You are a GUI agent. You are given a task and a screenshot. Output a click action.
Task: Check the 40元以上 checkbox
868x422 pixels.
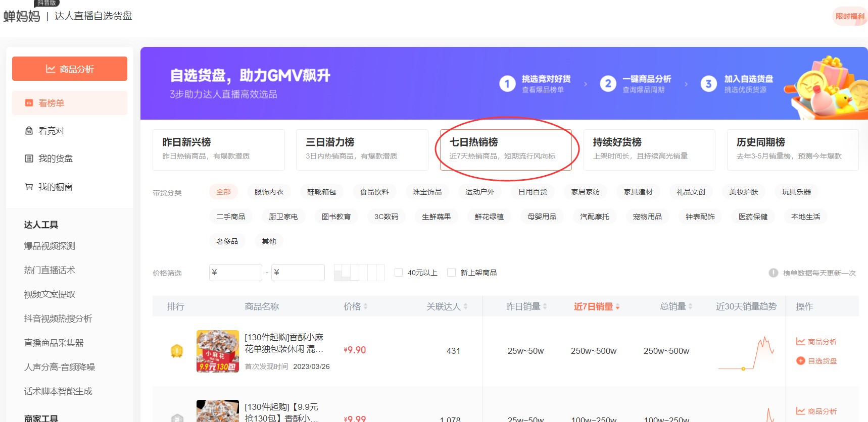click(x=398, y=273)
